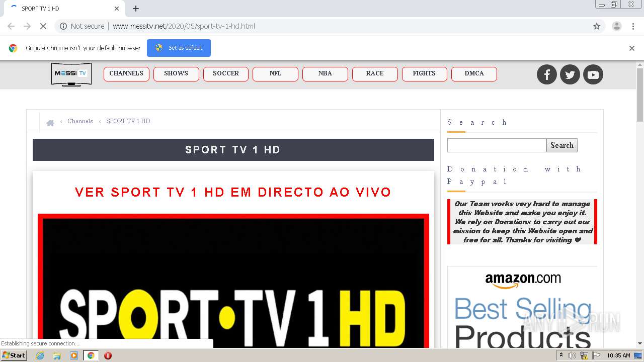Open the Windows Start menu
Image resolution: width=644 pixels, height=362 pixels.
[14, 355]
